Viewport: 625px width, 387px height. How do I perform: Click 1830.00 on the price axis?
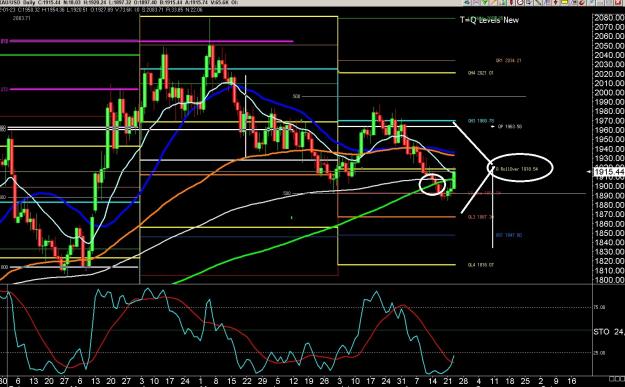click(x=609, y=251)
